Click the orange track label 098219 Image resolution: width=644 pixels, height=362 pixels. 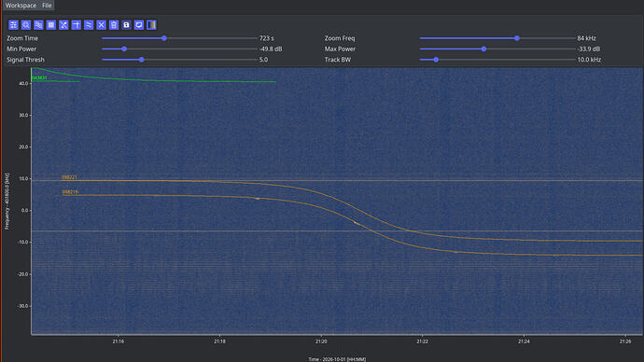click(x=70, y=192)
